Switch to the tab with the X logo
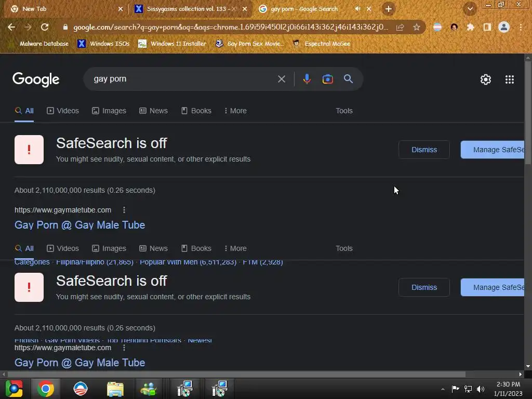 (x=190, y=9)
